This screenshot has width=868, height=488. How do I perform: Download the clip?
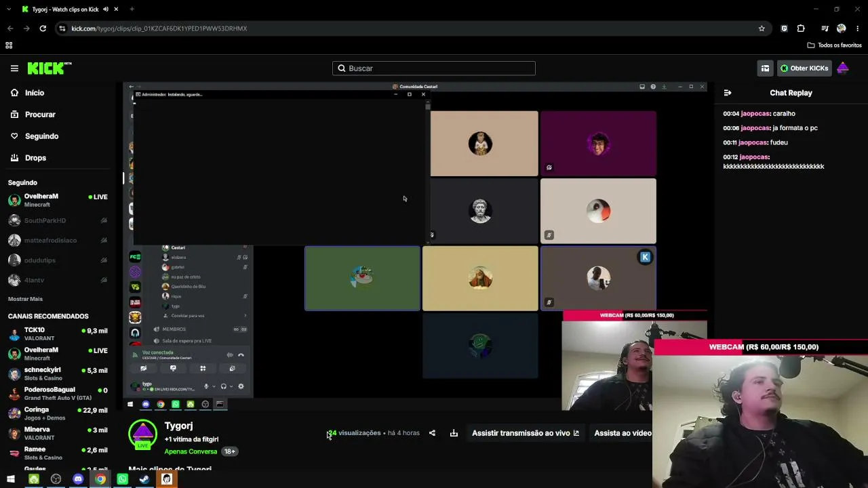454,433
